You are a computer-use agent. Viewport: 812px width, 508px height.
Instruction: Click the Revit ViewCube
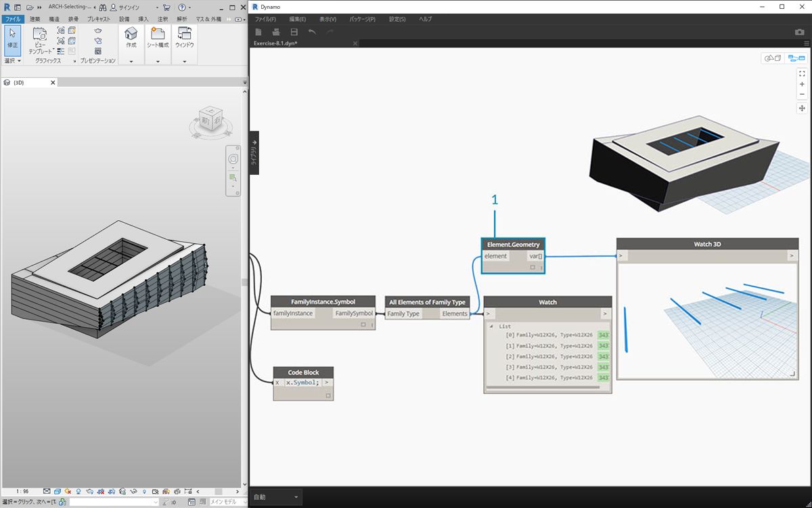click(211, 120)
